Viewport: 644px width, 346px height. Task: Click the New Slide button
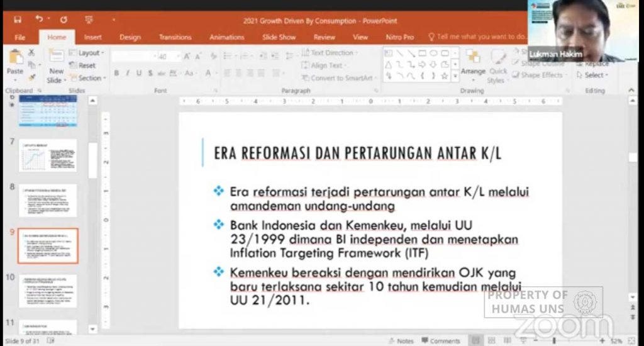[56, 66]
